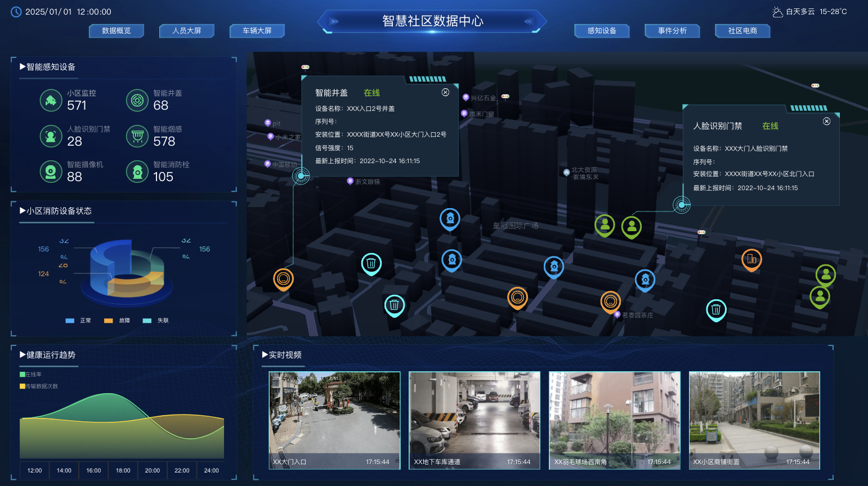Open the 事件分析 tab
868x486 pixels.
pos(672,31)
